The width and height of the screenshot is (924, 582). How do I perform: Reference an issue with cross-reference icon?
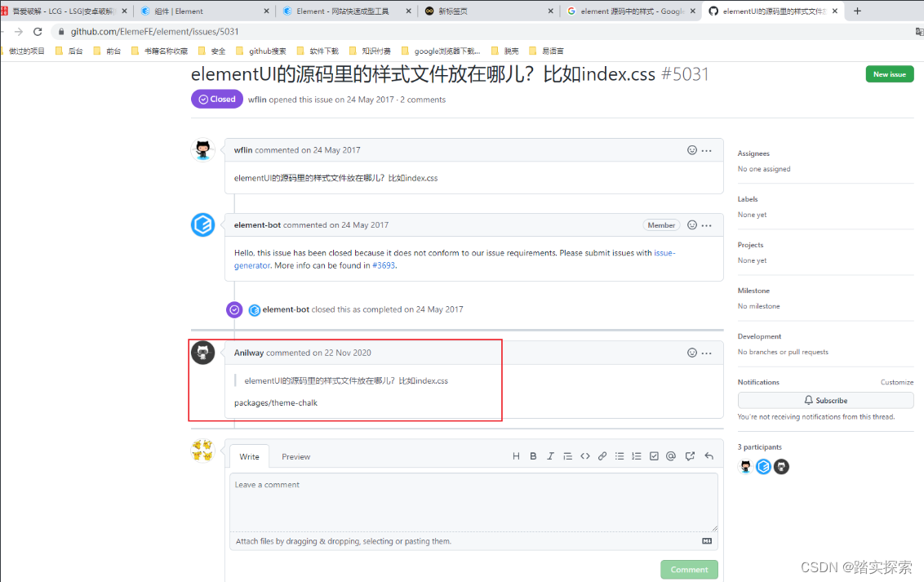tap(690, 456)
